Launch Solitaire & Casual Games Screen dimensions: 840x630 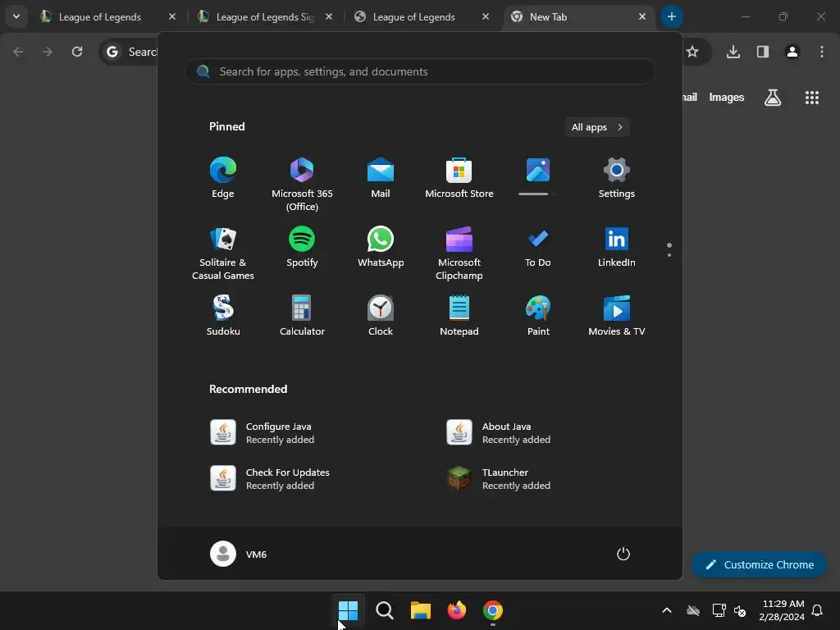[x=223, y=253]
